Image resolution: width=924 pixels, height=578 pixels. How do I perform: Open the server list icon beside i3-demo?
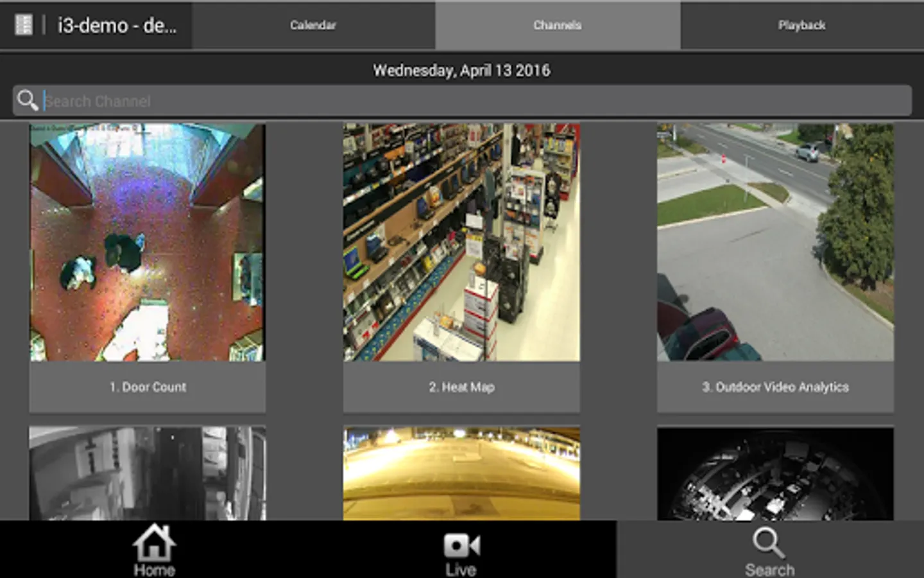(24, 25)
